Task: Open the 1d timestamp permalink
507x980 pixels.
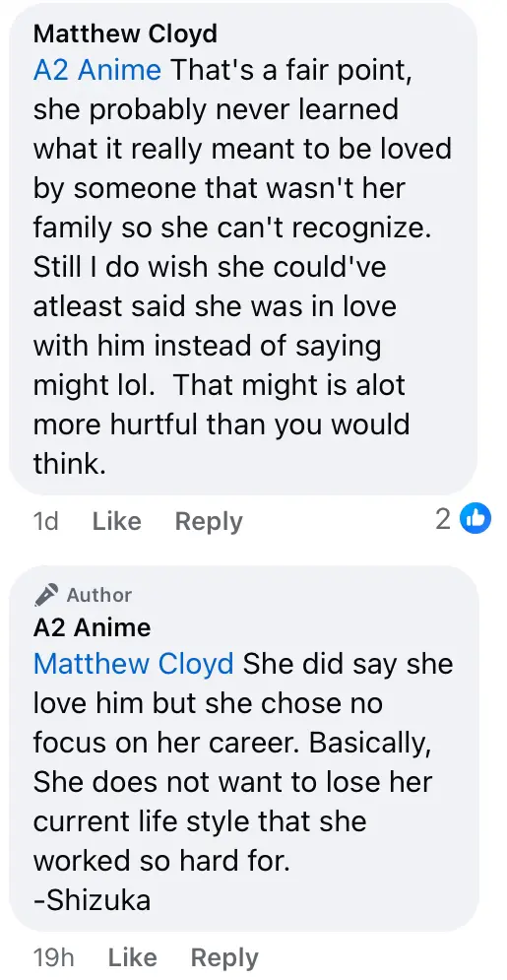Action: [45, 521]
